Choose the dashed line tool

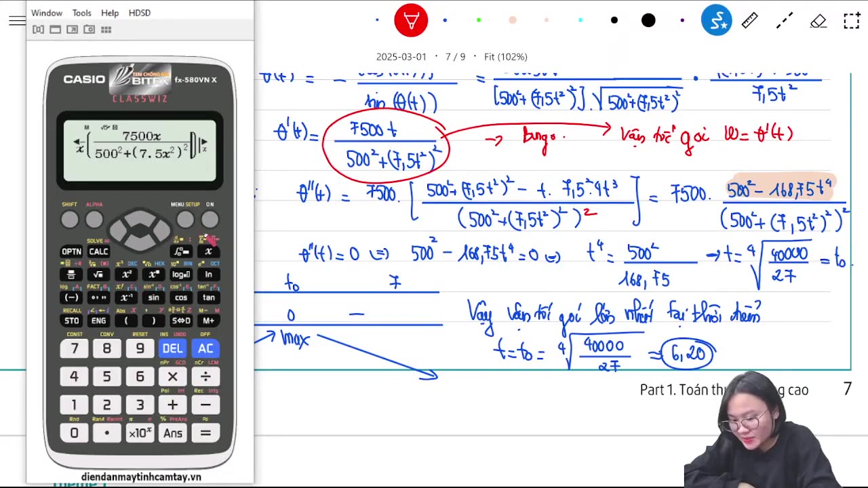tap(784, 20)
